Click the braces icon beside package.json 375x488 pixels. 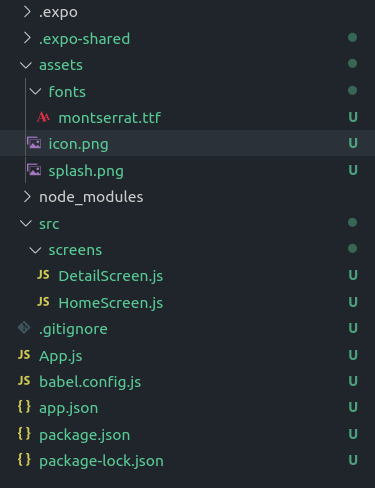click(x=24, y=434)
